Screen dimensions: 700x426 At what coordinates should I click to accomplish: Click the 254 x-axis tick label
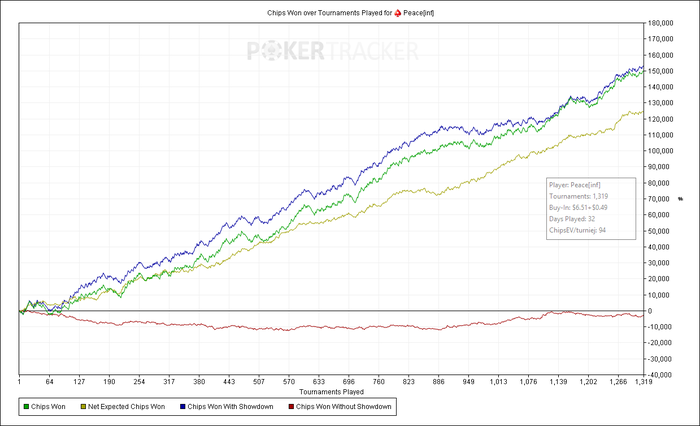139,382
